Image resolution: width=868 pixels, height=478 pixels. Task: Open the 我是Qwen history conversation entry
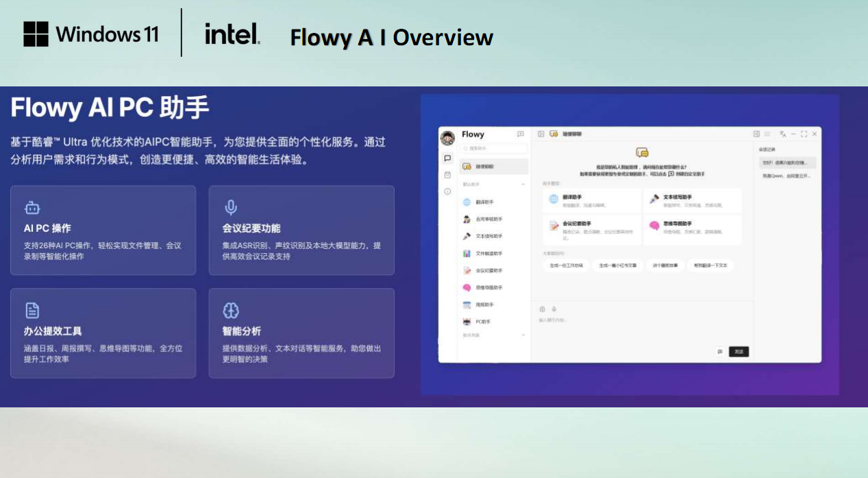pyautogui.click(x=787, y=176)
